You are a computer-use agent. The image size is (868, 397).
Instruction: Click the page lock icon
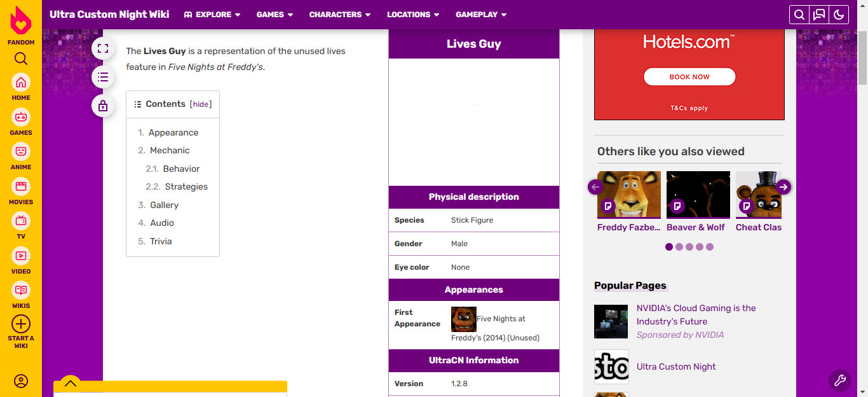click(103, 106)
